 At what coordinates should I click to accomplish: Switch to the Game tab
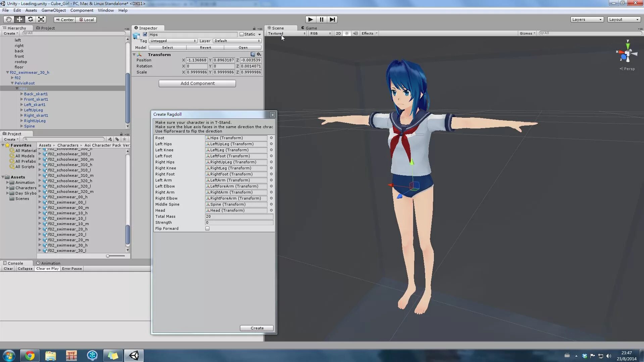309,28
